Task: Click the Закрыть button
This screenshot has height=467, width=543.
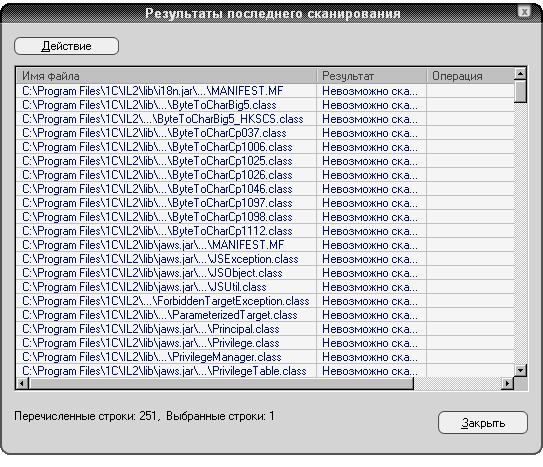Action: click(483, 422)
